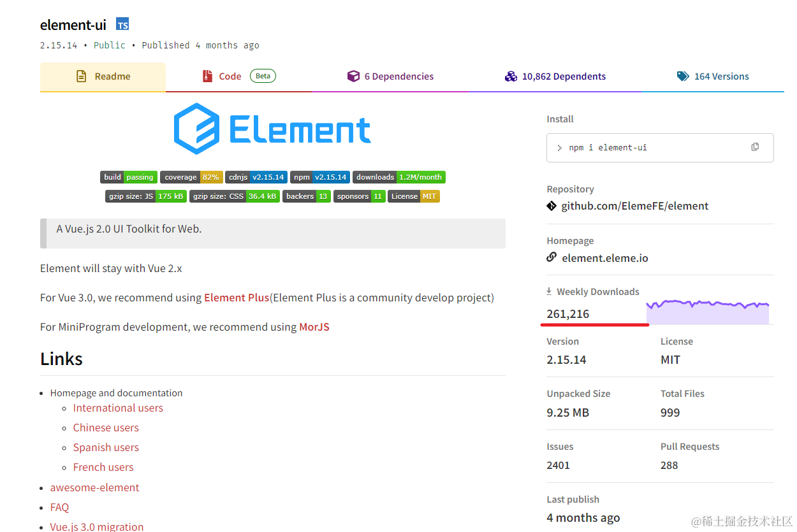Click the tags icon beside 164 Versions
The height and width of the screenshot is (532, 797).
(682, 75)
